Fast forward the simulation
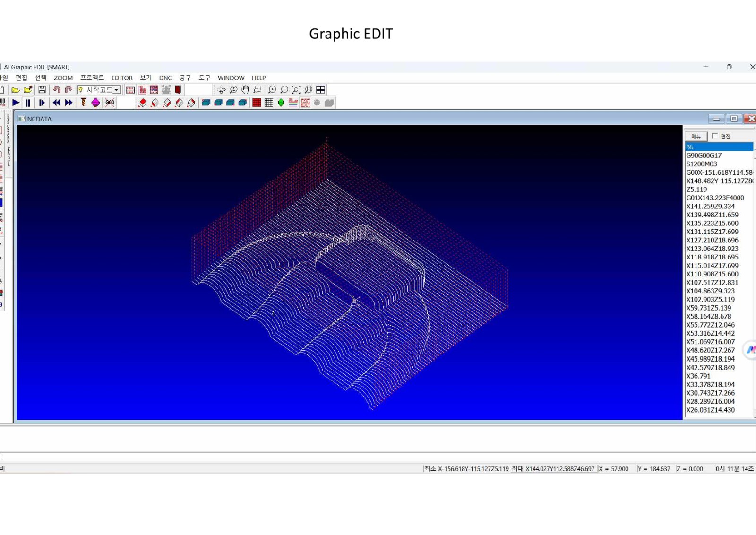Viewport: 756px width, 535px height. 69,103
